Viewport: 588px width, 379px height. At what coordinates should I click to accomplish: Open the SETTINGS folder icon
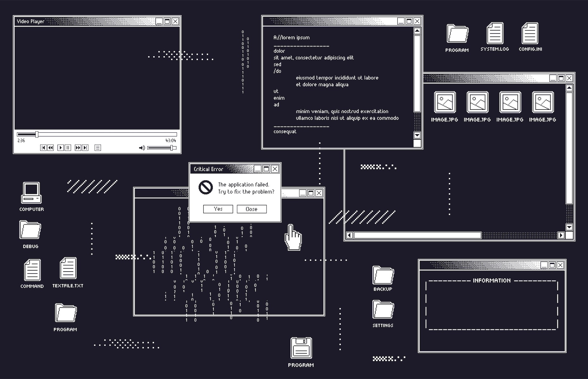coord(383,310)
